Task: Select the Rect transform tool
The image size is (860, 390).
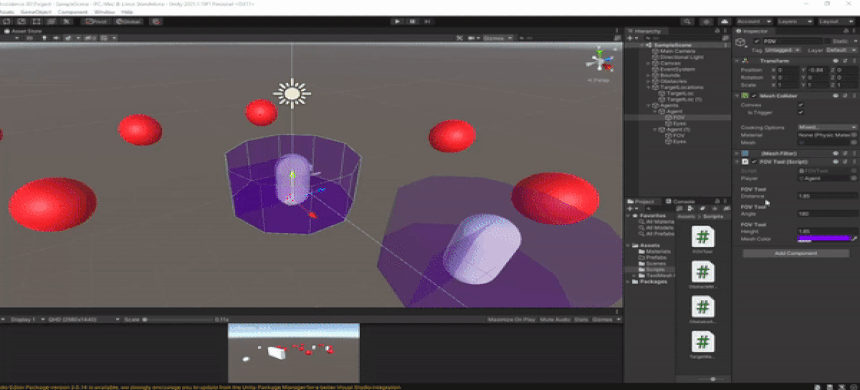Action: tap(36, 21)
